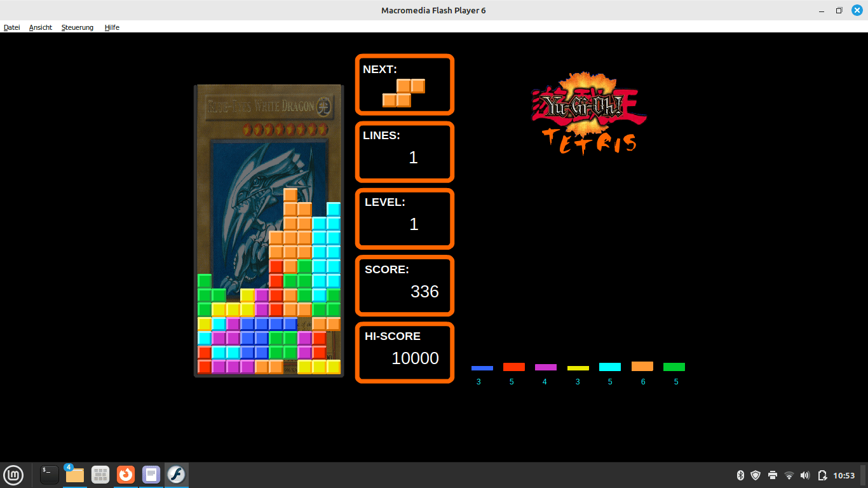Click the SCORE label
Viewport: 868px width, 488px height.
[386, 269]
